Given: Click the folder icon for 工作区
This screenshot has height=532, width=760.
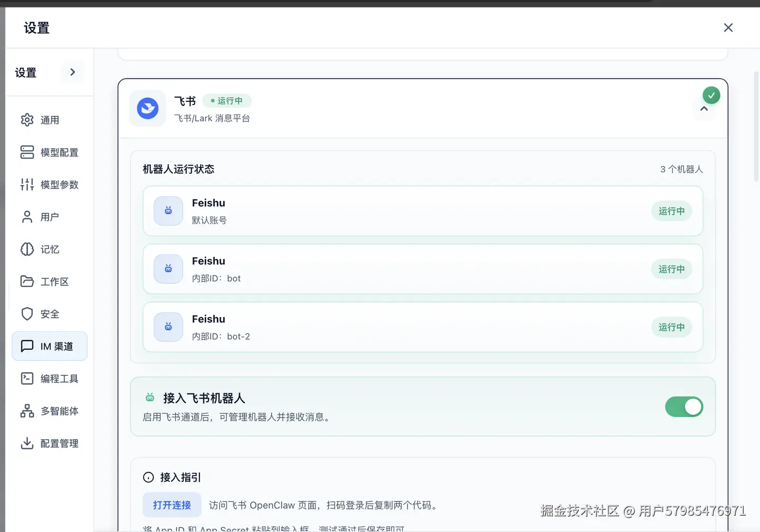Looking at the screenshot, I should [27, 281].
